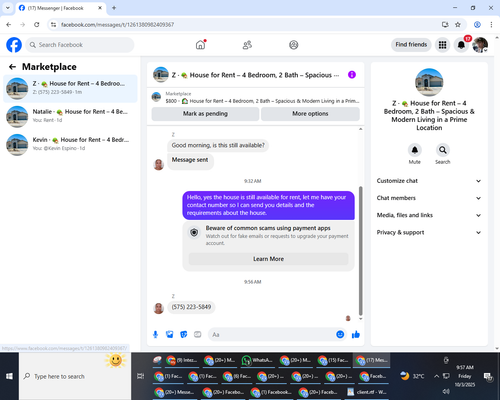Click the Windows Type here to search box
The height and width of the screenshot is (400, 500).
point(75,376)
